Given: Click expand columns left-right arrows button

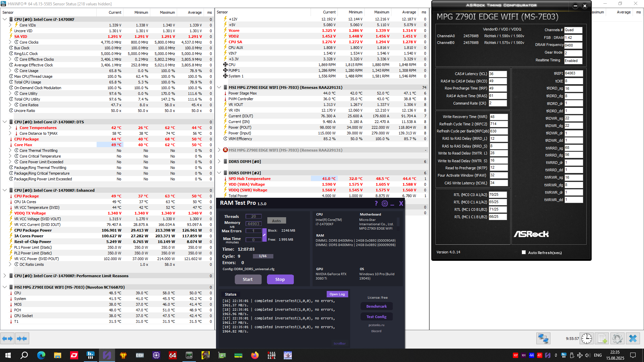Looking at the screenshot, I should pyautogui.click(x=7, y=339).
